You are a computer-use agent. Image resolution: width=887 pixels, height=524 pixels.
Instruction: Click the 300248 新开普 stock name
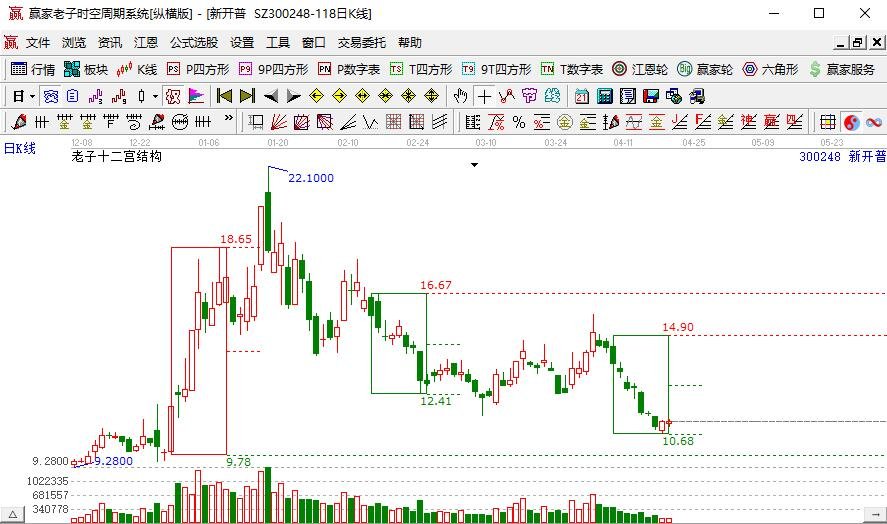(842, 157)
